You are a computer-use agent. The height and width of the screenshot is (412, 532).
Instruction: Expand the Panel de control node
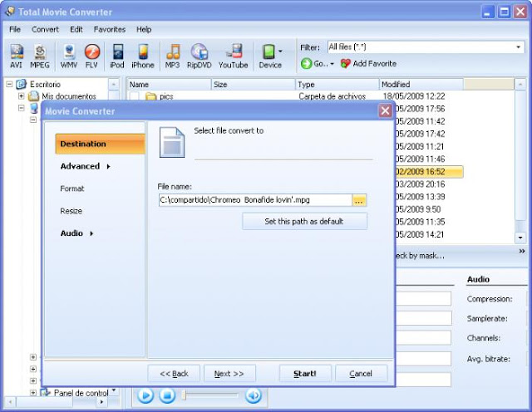[x=33, y=393]
